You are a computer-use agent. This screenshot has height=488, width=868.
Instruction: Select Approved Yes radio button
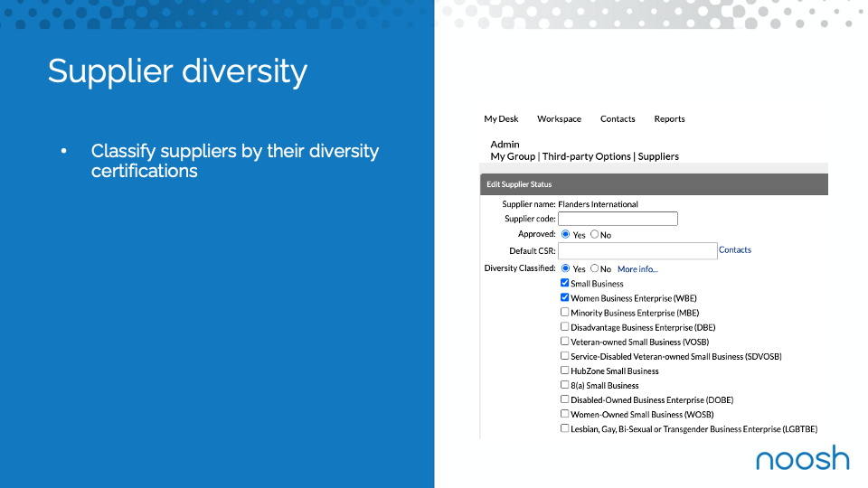click(565, 234)
